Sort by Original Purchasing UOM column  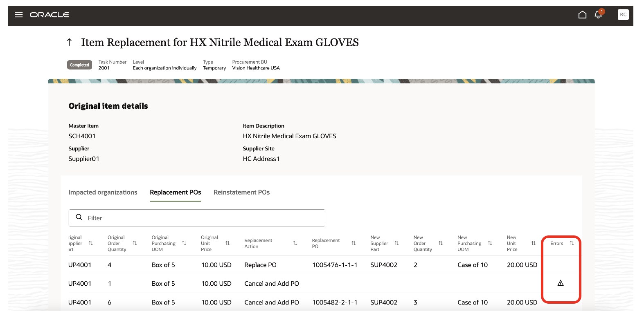[x=184, y=243]
